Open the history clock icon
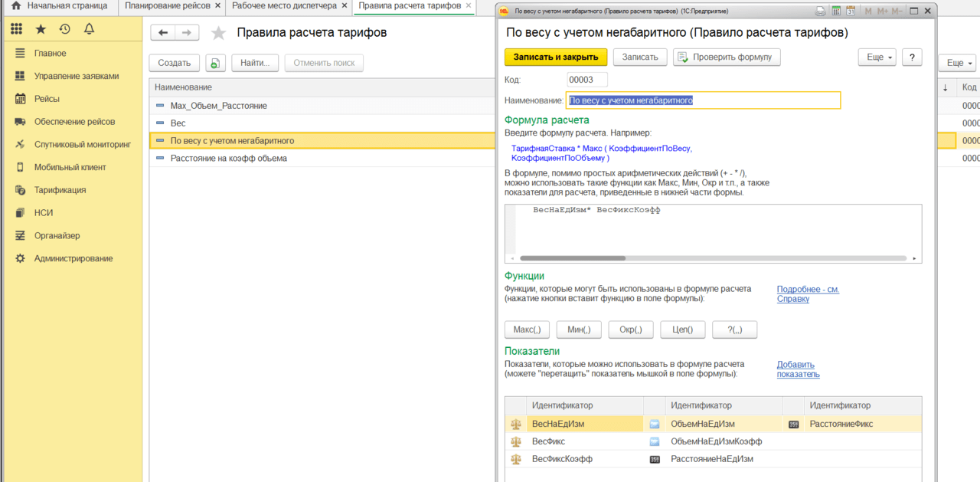This screenshot has height=482, width=980. (x=64, y=29)
